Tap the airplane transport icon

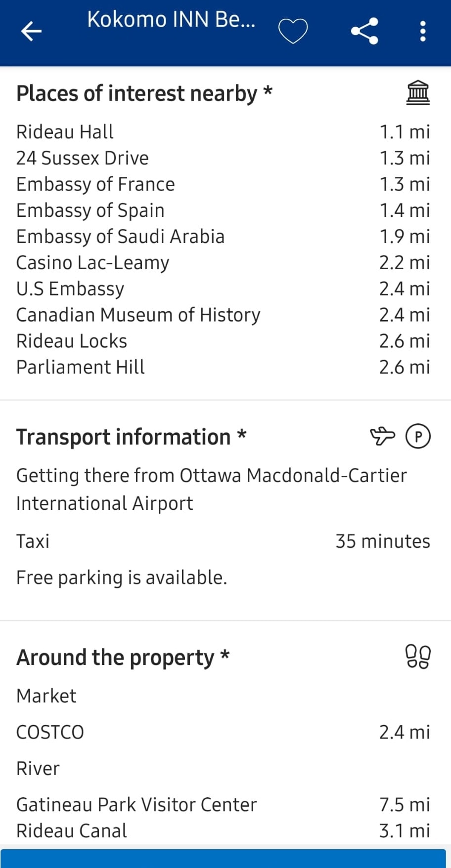pos(382,436)
